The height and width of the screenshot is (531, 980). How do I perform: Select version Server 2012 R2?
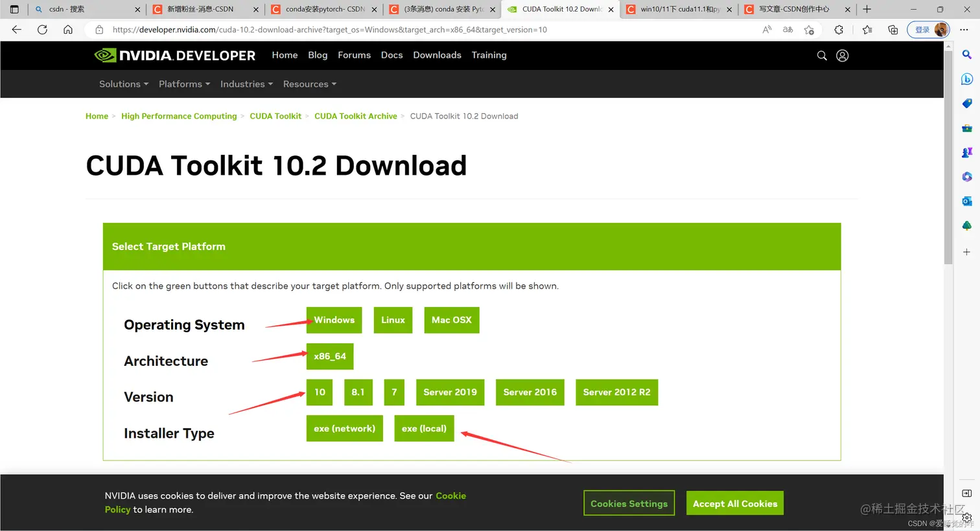pos(616,392)
